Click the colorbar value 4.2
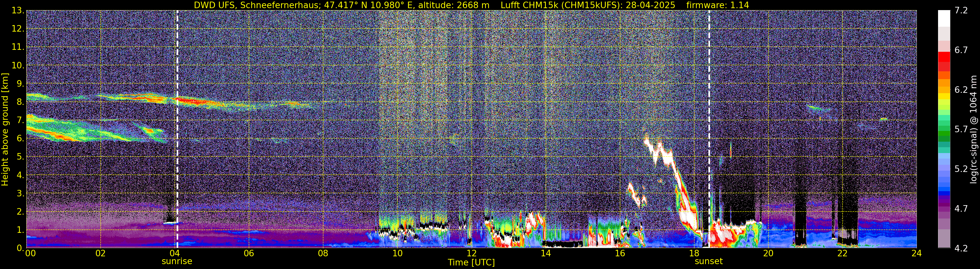 point(960,248)
